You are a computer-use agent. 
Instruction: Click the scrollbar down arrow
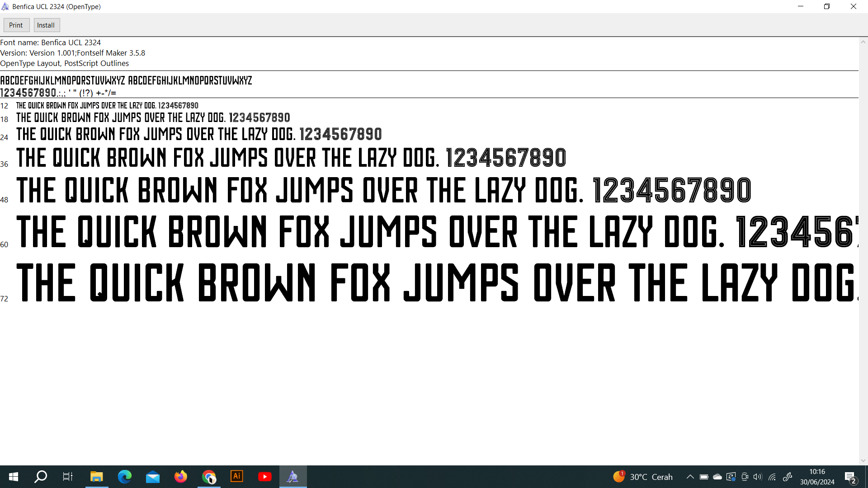click(863, 461)
